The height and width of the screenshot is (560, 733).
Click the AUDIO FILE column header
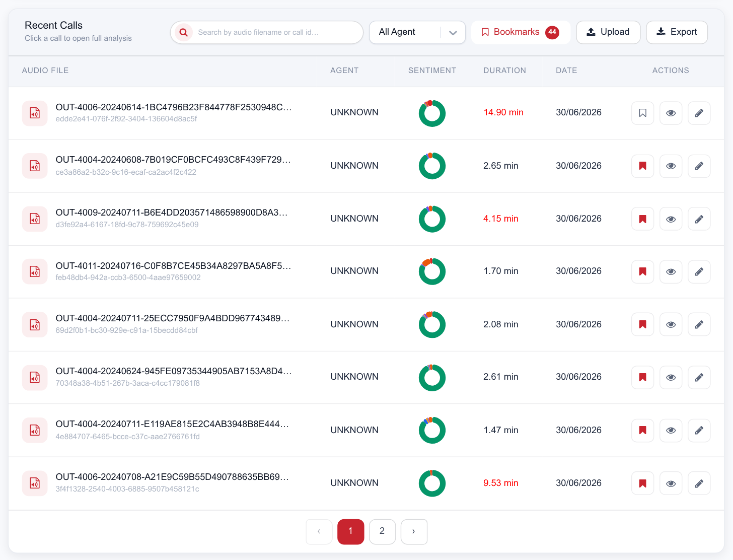pyautogui.click(x=45, y=71)
